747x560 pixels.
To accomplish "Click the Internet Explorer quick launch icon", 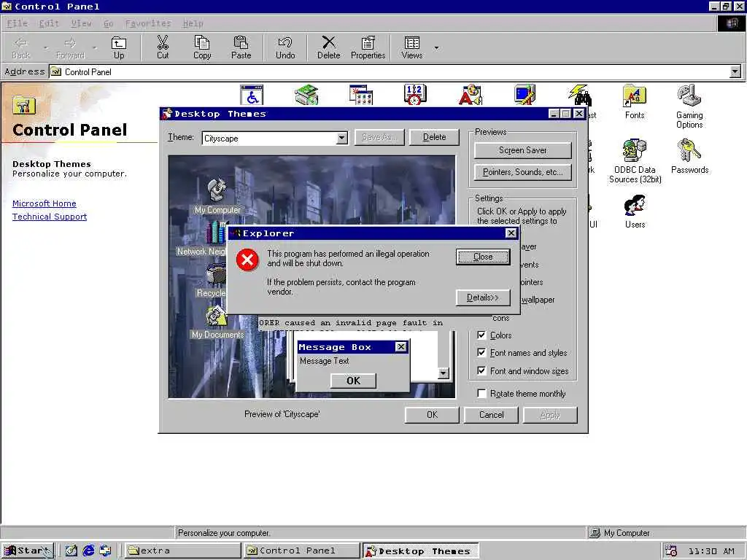I will [88, 551].
